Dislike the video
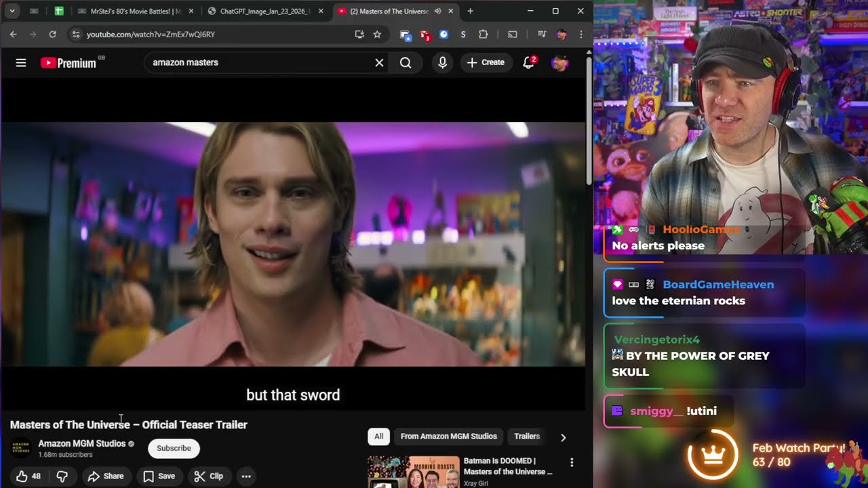868x488 pixels. tap(62, 476)
